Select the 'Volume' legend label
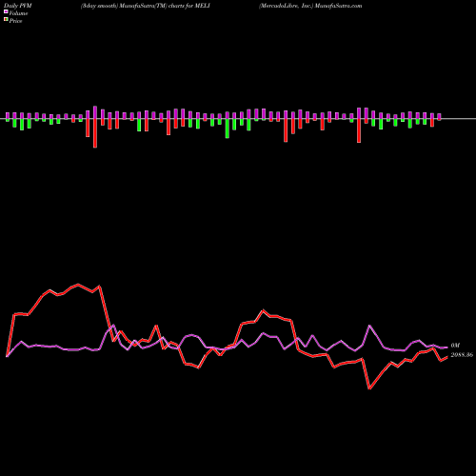Viewport: 476px width, 476px height. (18, 13)
